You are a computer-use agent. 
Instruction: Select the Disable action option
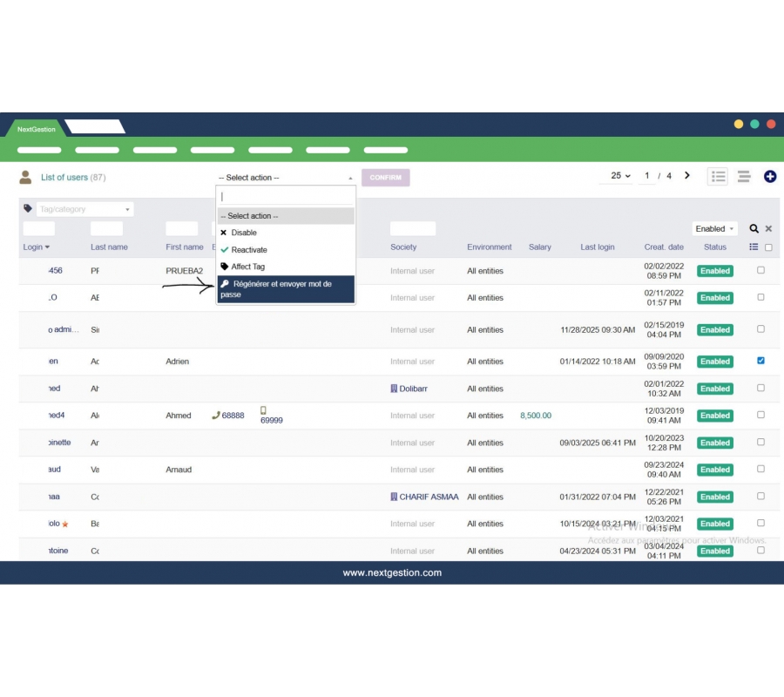click(244, 233)
